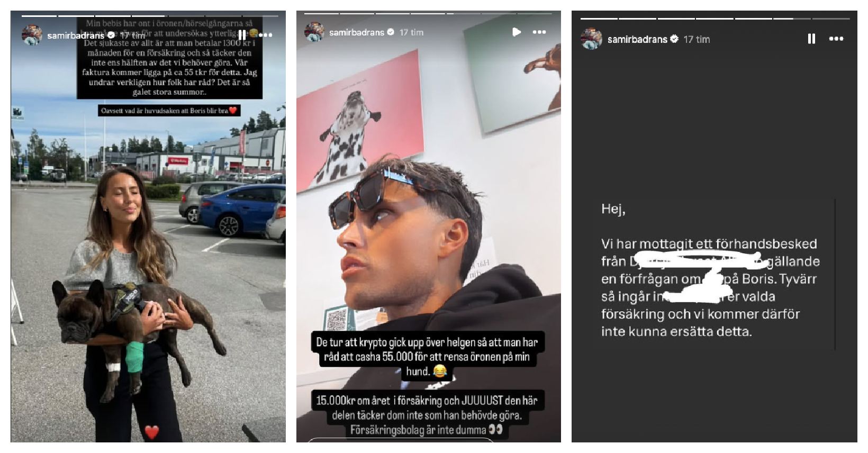Click the red heart sticker on the first story
Image resolution: width=868 pixels, height=453 pixels.
(152, 432)
